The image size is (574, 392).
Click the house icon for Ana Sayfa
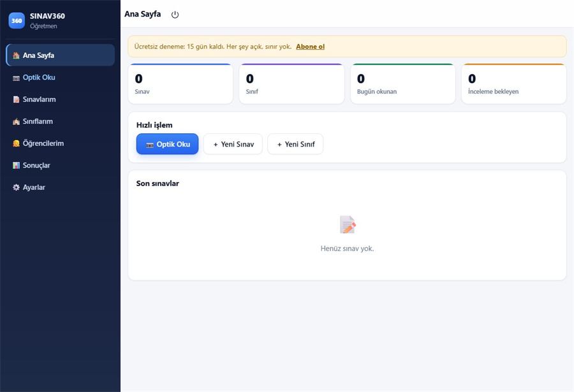[x=16, y=55]
